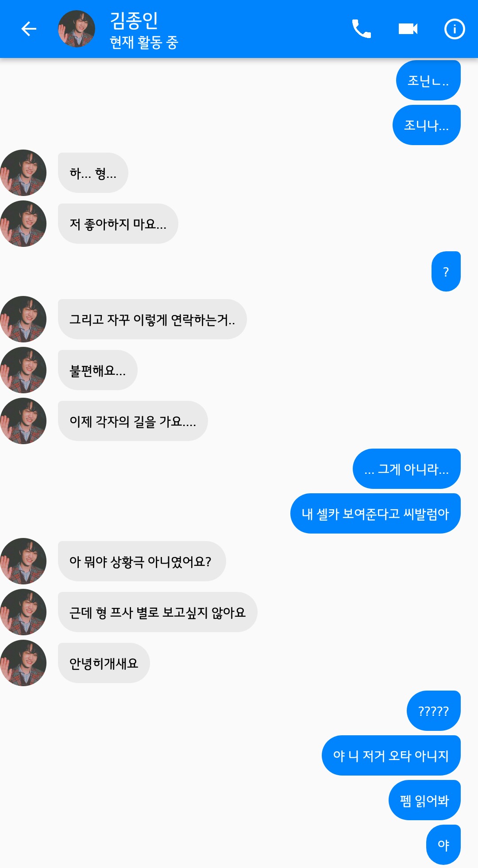Tap the back arrow in header
The width and height of the screenshot is (478, 868).
29,29
